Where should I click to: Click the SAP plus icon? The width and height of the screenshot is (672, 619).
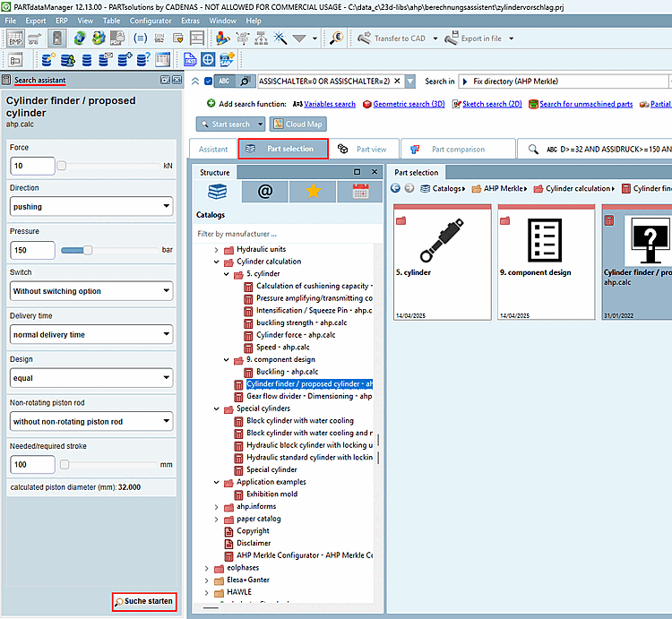(x=227, y=59)
